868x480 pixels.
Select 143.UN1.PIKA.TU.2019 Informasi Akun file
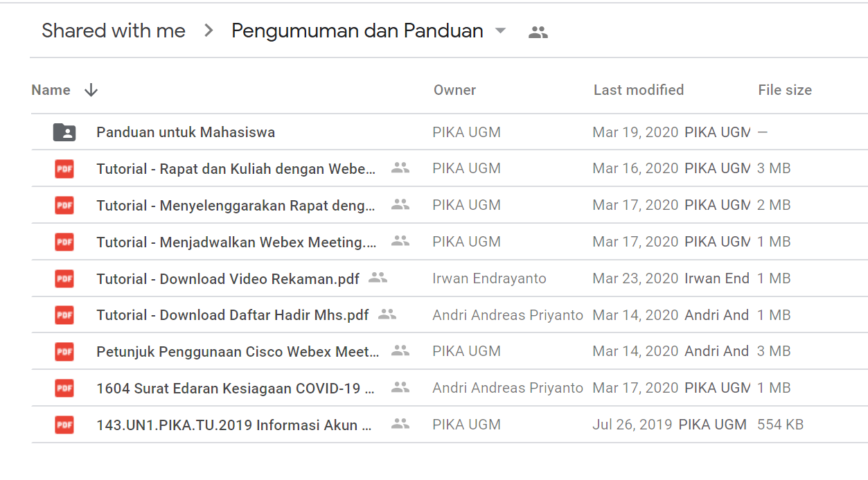[x=234, y=425]
